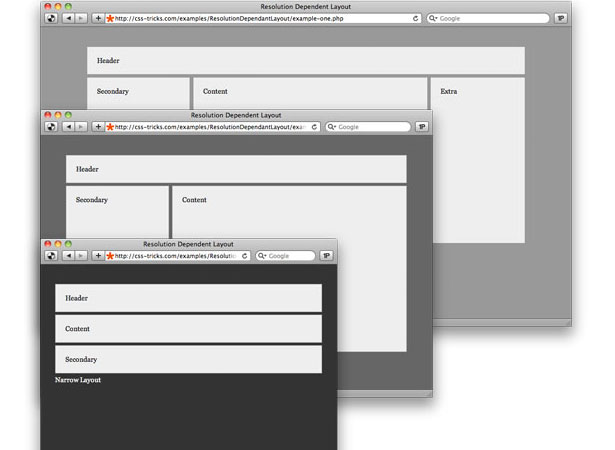Click the orange star favicon in middle window address bar
This screenshot has width=615, height=450.
click(x=110, y=127)
